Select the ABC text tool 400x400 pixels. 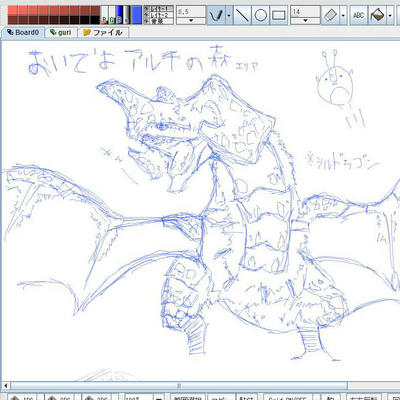click(358, 15)
